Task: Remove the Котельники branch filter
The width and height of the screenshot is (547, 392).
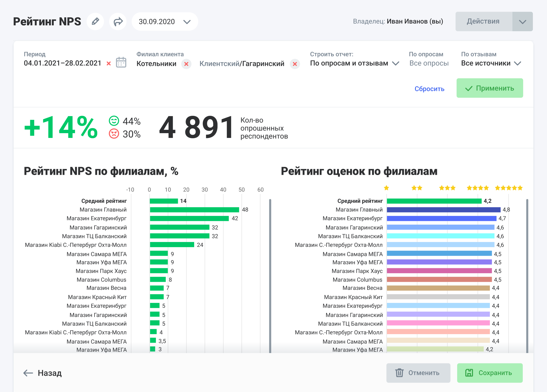Action: [186, 64]
